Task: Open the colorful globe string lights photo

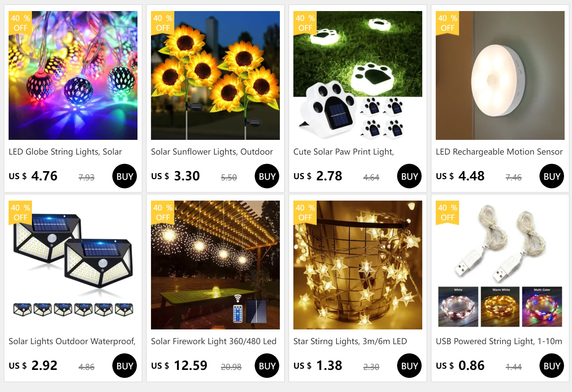Action: coord(73,75)
